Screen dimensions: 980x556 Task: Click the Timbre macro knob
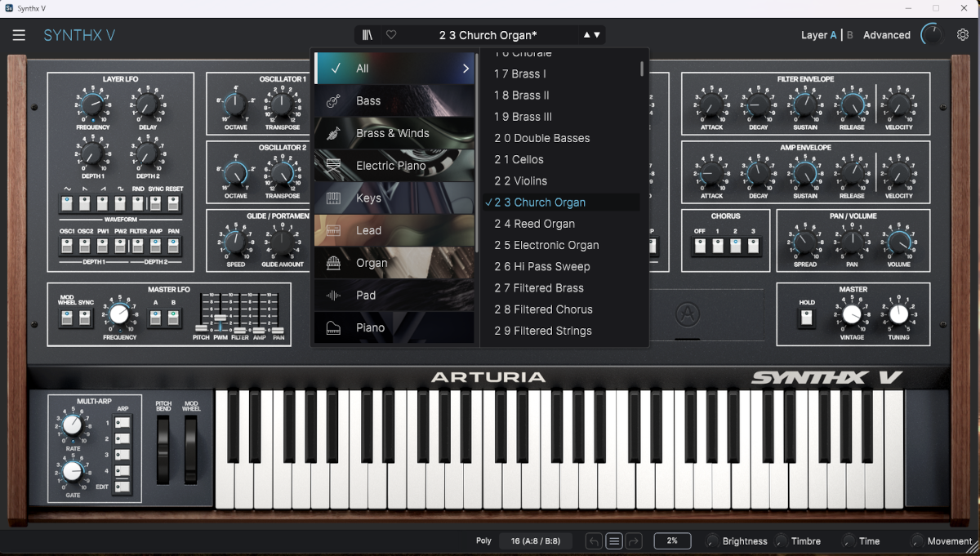(x=781, y=541)
